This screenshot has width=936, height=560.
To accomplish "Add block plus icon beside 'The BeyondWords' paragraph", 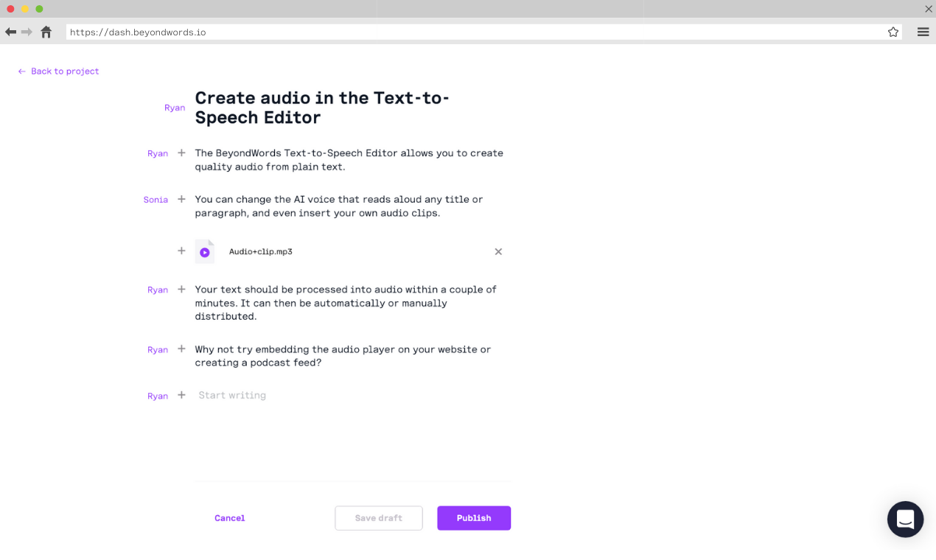I will coord(181,153).
